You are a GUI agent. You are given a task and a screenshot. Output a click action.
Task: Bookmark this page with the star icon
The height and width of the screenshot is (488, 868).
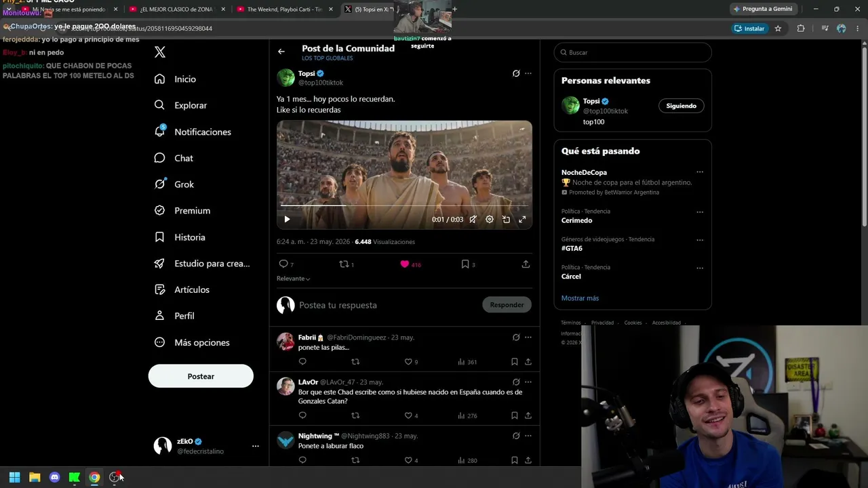(x=778, y=28)
